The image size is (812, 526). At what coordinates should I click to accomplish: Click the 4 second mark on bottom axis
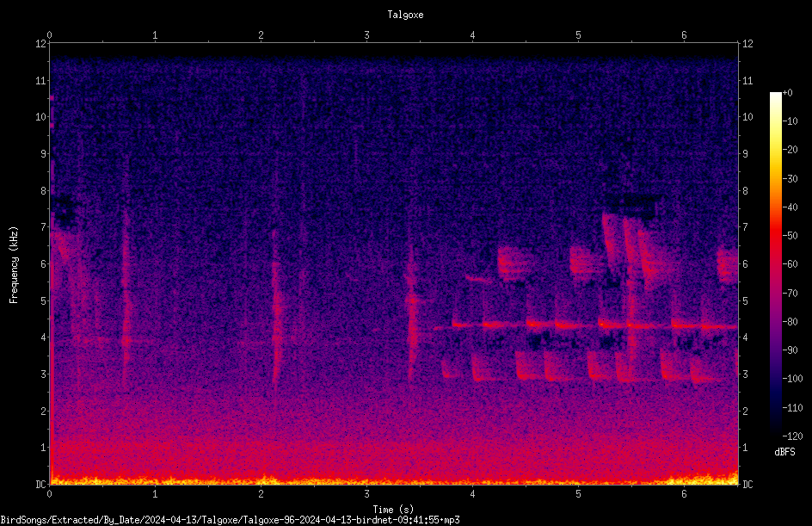coord(472,494)
